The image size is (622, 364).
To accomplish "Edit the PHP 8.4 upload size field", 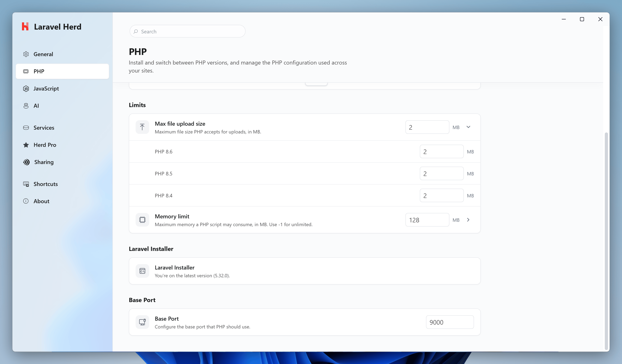I will click(442, 195).
